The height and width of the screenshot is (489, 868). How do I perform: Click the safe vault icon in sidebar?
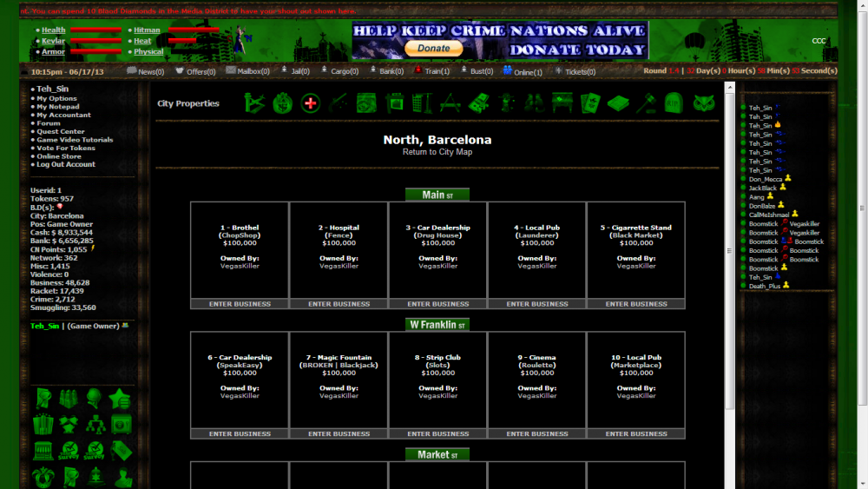[x=121, y=424]
